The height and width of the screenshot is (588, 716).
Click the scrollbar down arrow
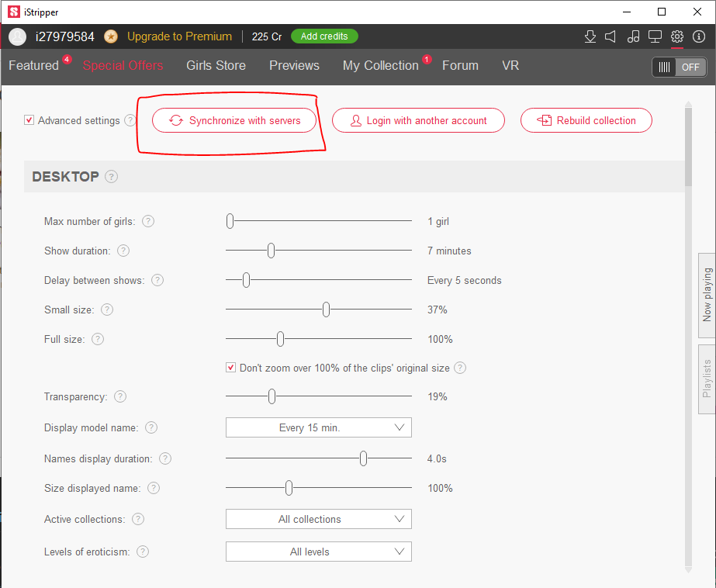click(688, 569)
